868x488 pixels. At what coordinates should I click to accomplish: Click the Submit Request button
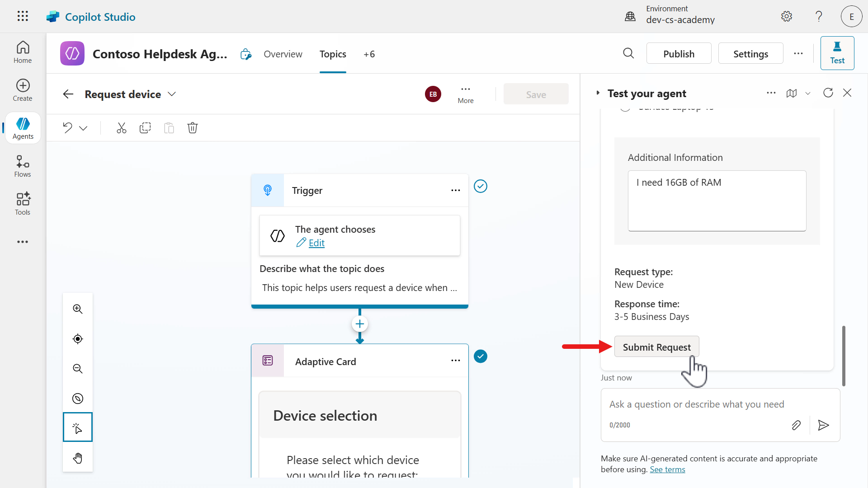(x=656, y=347)
